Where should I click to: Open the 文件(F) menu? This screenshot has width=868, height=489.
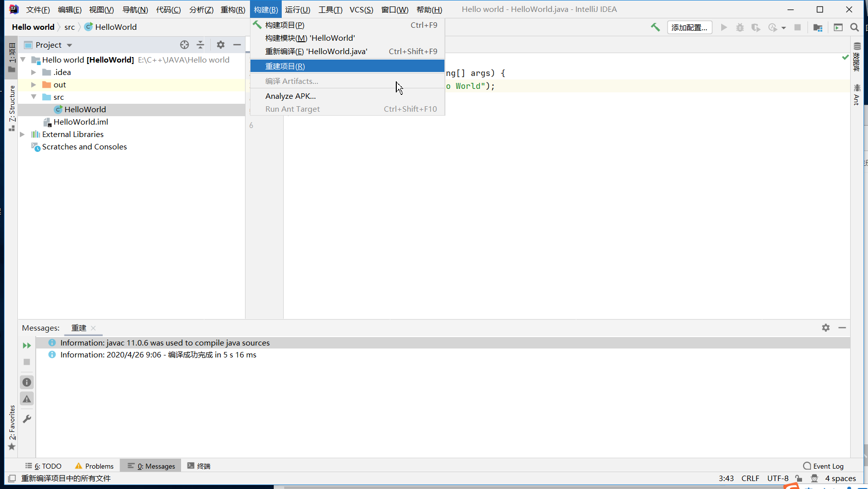[x=38, y=9]
